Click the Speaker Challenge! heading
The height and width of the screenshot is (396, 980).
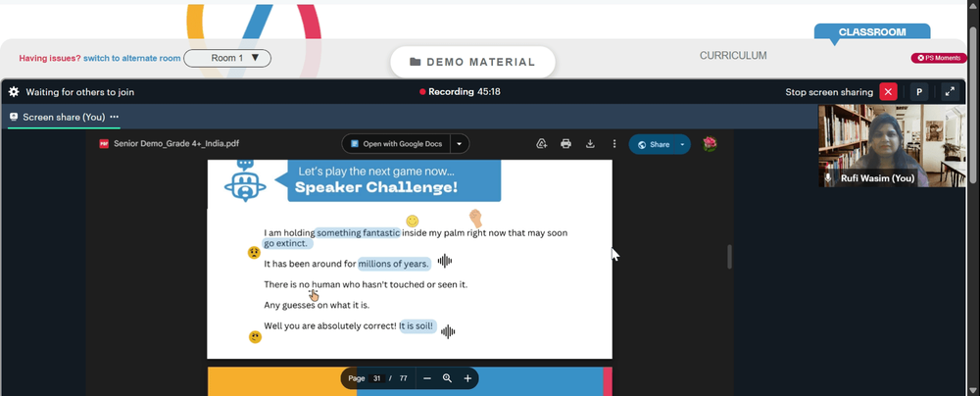[x=376, y=187]
